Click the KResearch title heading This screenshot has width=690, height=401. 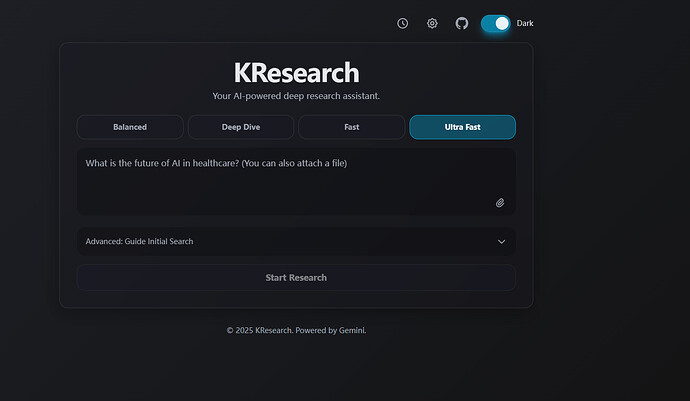[x=296, y=73]
